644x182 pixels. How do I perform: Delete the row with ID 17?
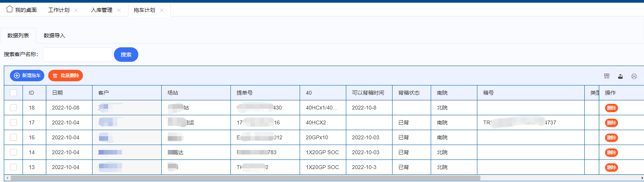[611, 123]
